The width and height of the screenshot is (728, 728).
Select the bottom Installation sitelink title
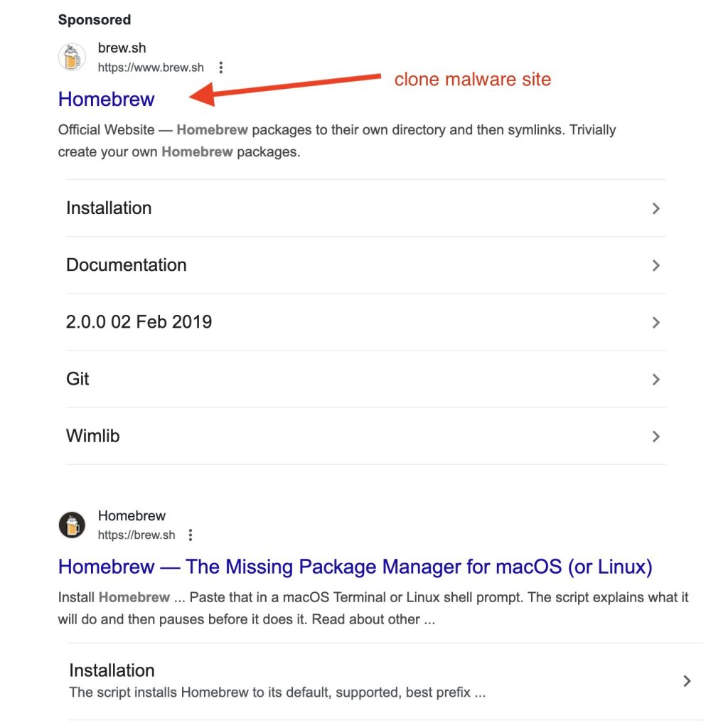112,670
